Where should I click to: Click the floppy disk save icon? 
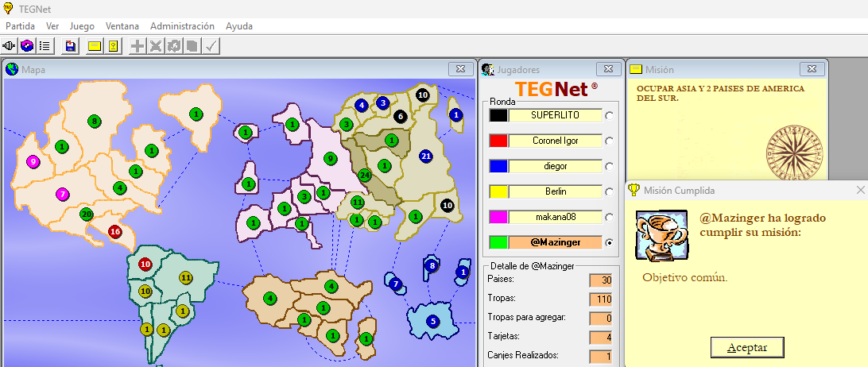71,46
